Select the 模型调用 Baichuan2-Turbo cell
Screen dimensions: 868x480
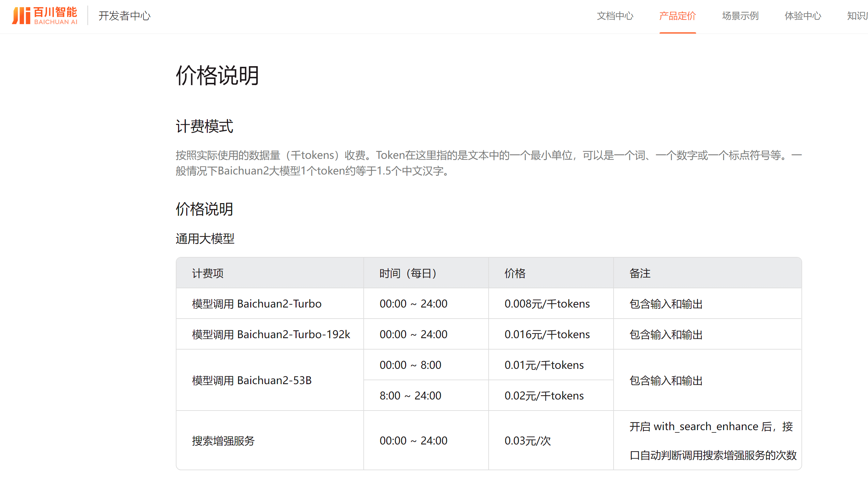pyautogui.click(x=270, y=304)
